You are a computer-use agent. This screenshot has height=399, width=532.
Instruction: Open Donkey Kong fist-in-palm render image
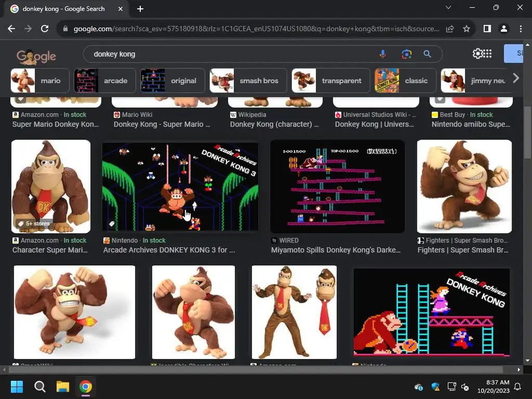[193, 312]
